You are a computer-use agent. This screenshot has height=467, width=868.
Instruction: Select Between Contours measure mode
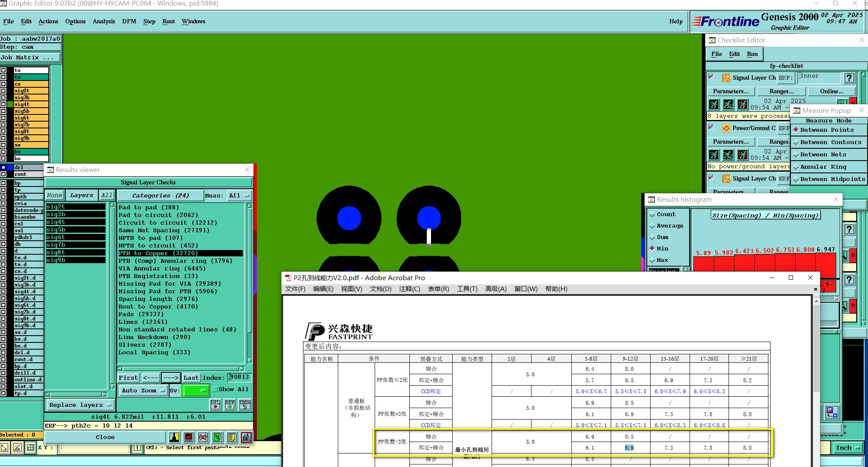pos(829,142)
